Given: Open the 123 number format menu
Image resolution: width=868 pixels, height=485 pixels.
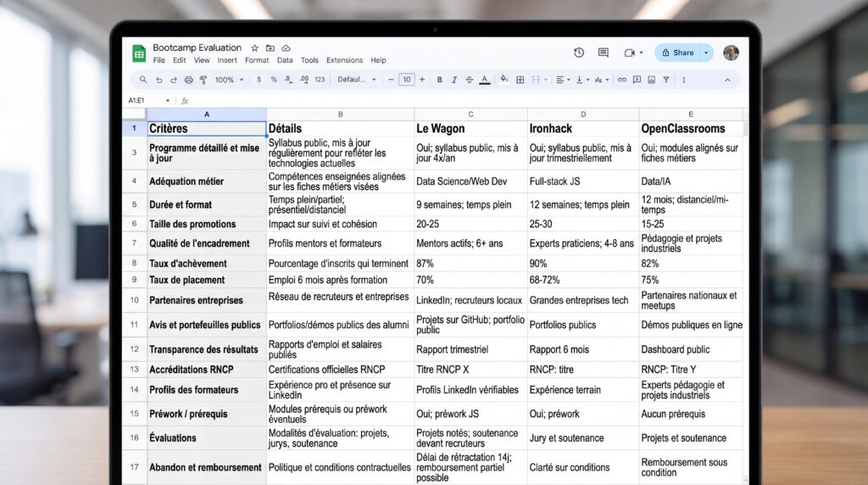Looking at the screenshot, I should click(x=320, y=80).
